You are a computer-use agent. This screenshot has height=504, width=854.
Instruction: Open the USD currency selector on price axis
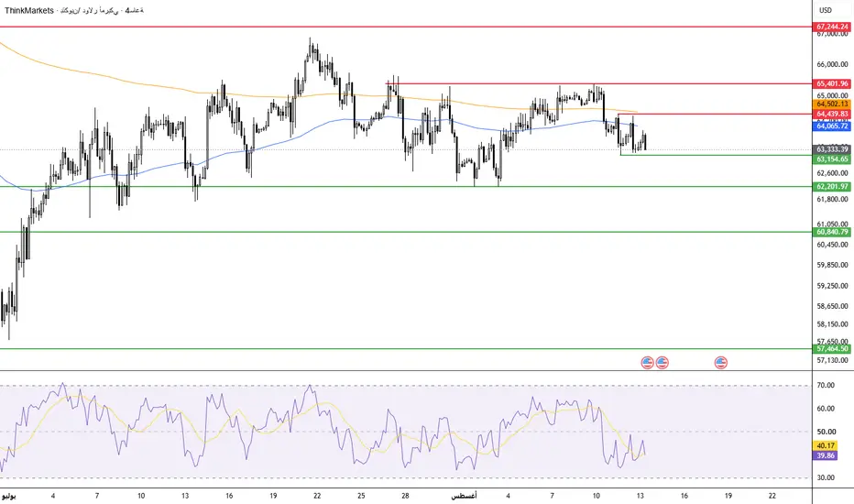click(826, 10)
